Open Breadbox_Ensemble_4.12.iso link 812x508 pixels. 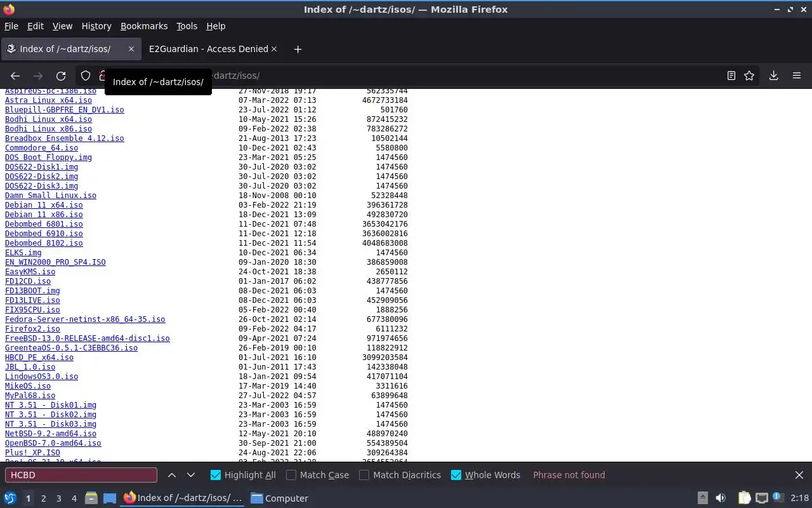(65, 138)
